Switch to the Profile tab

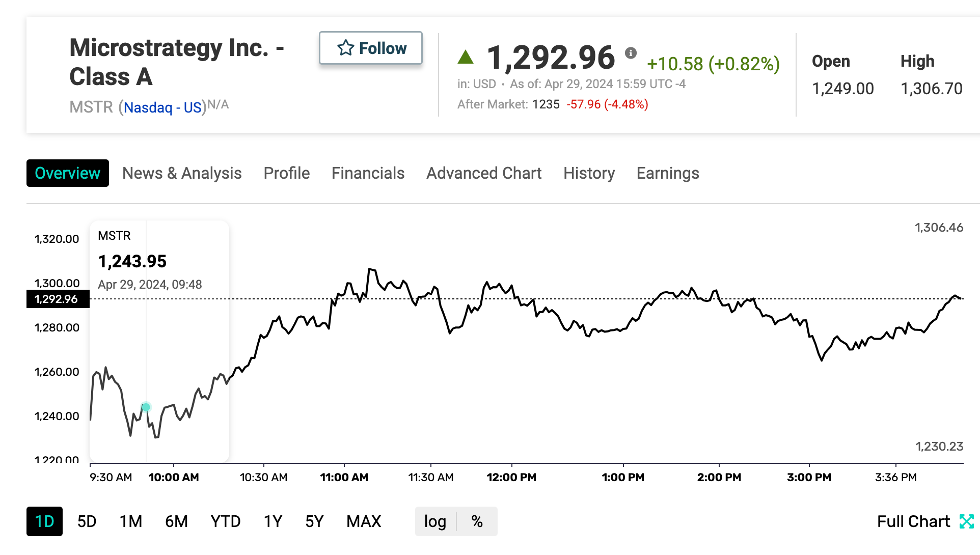286,173
